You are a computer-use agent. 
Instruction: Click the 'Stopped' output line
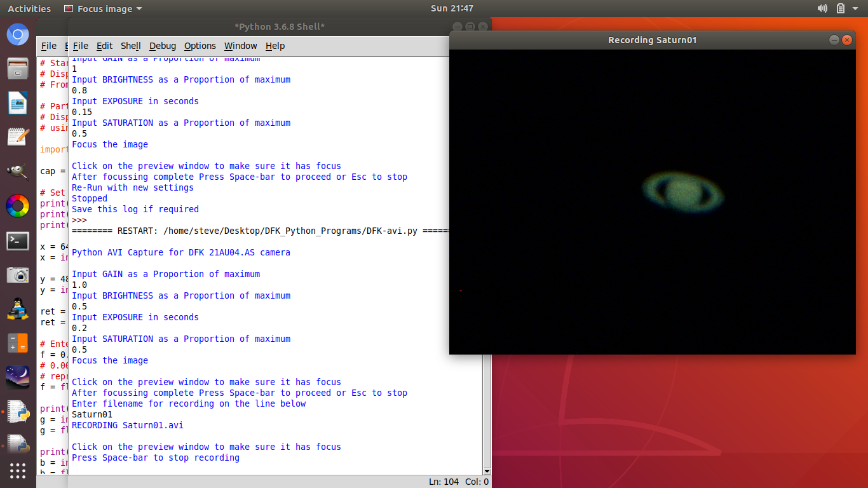point(90,198)
